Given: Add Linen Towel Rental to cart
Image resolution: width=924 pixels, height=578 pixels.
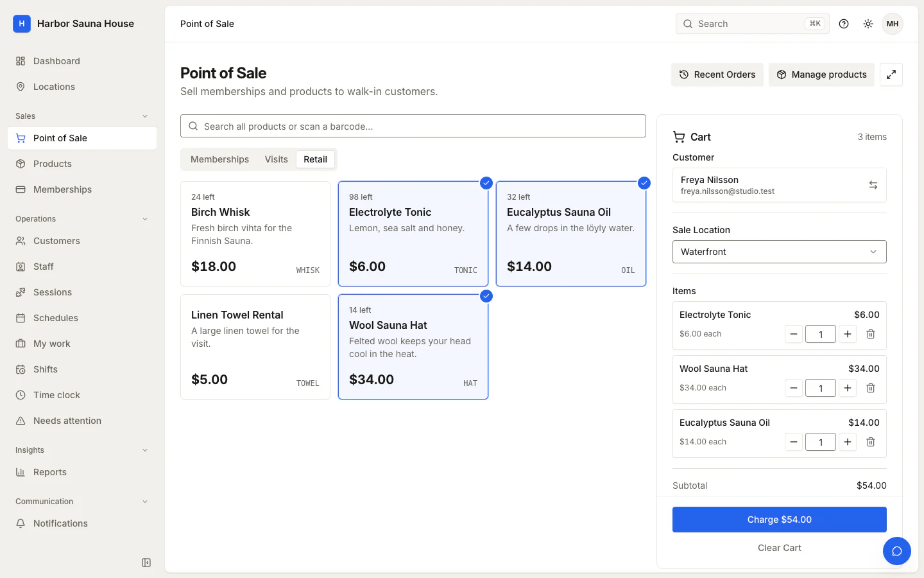Looking at the screenshot, I should (255, 347).
